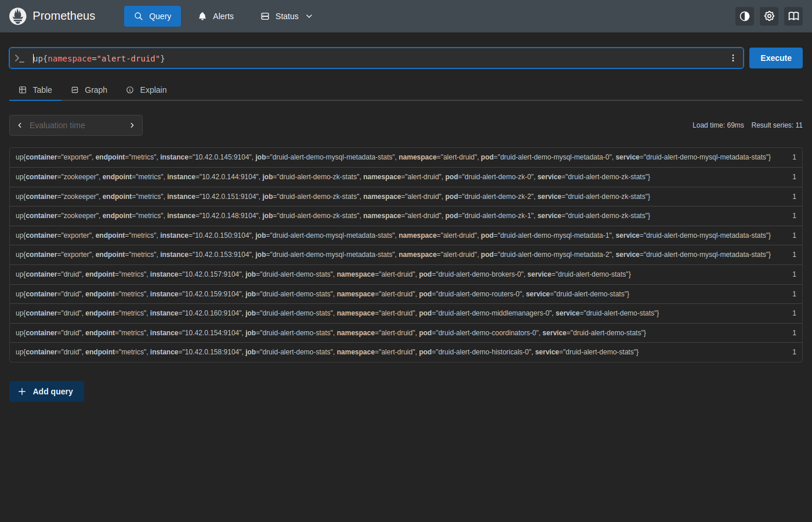The image size is (812, 522).
Task: Click the Add query button
Action: [x=46, y=391]
